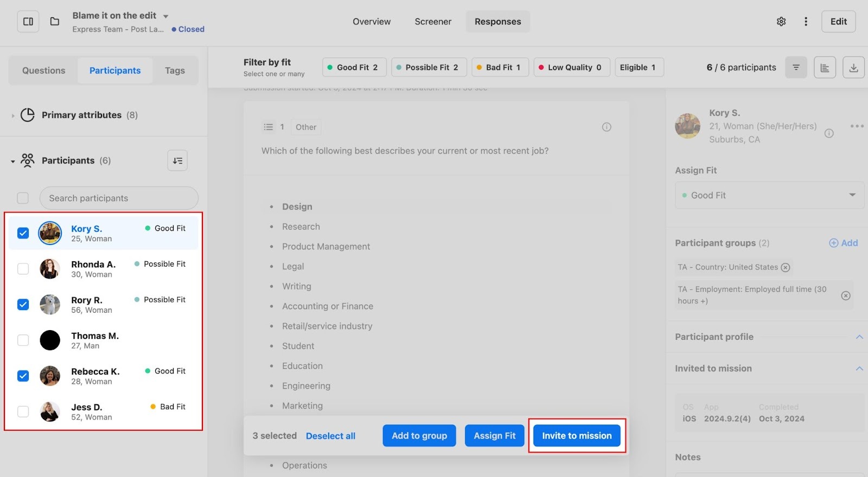The height and width of the screenshot is (477, 868).
Task: Click the Invite to mission button
Action: coord(577,436)
